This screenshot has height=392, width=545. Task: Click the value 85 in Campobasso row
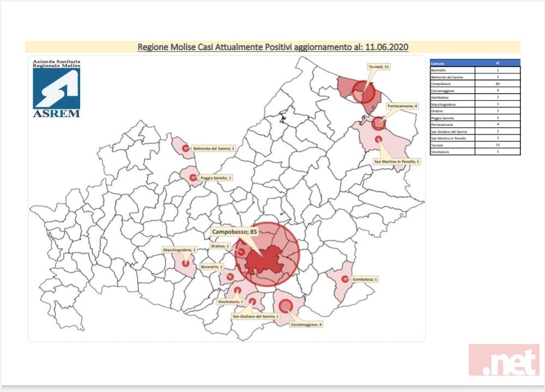[x=498, y=84]
